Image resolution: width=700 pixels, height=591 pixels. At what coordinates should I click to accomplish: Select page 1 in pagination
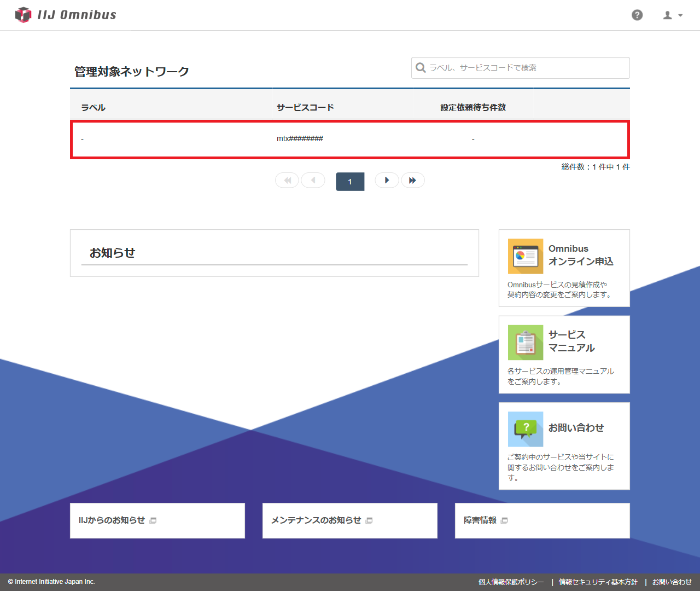click(350, 182)
